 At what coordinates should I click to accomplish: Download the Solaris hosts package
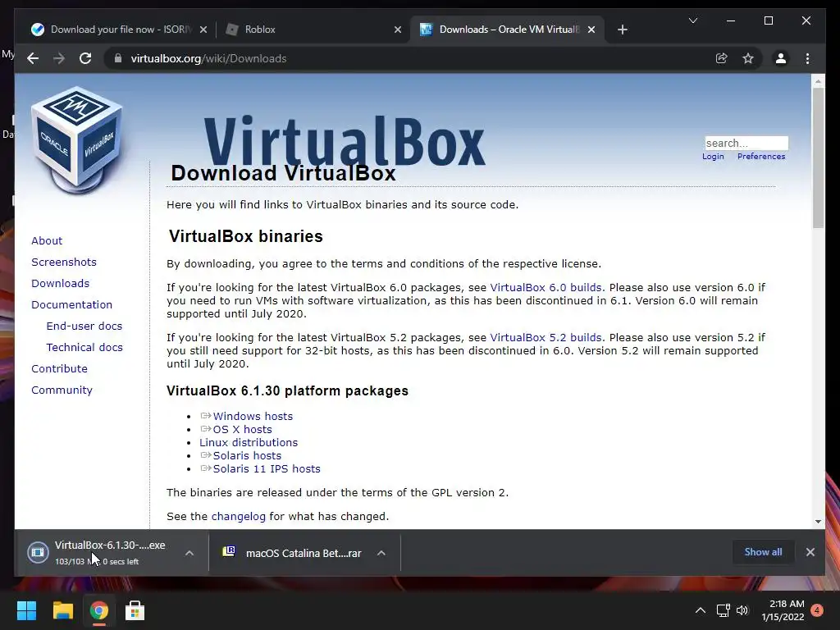pyautogui.click(x=247, y=456)
